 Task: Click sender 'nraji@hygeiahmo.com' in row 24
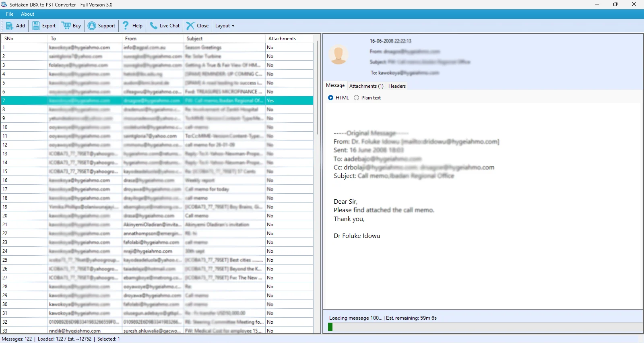click(x=148, y=251)
